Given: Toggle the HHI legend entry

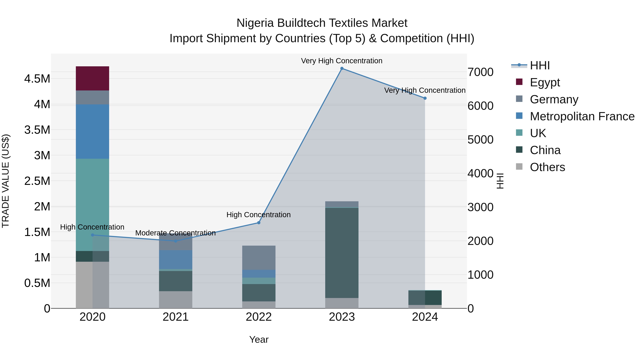Looking at the screenshot, I should 531,65.
